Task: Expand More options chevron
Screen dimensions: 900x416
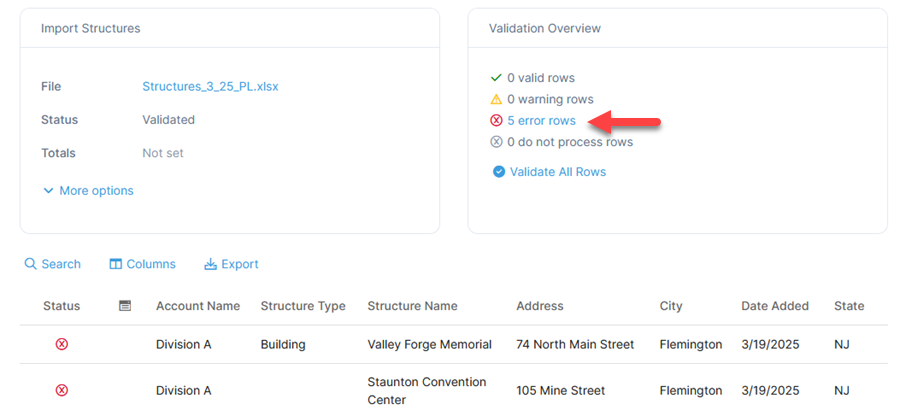Action: pos(49,190)
